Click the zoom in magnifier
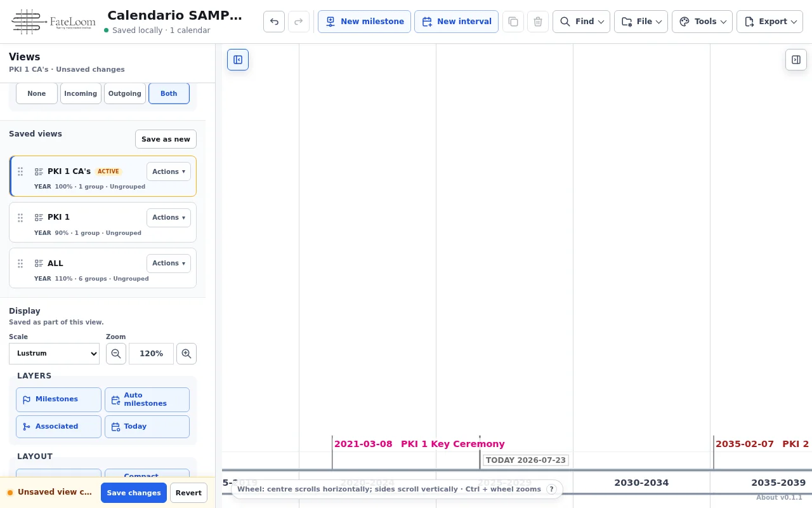The height and width of the screenshot is (508, 812). click(x=187, y=354)
